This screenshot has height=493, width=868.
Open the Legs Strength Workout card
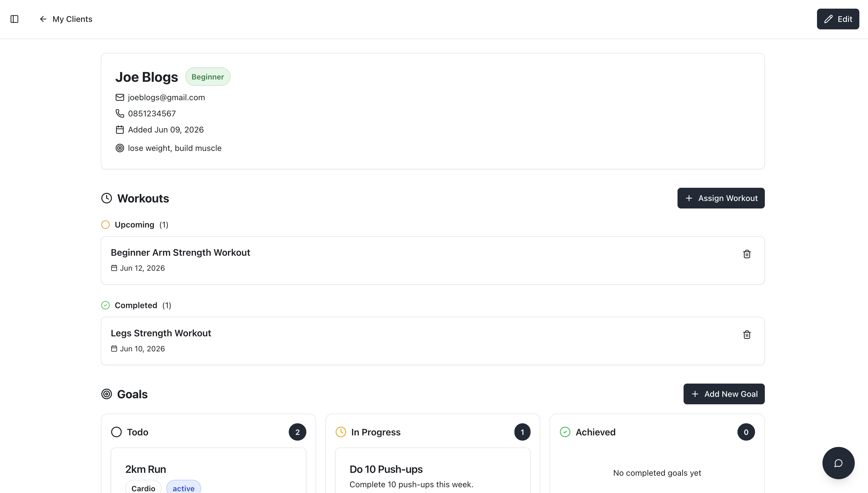click(432, 341)
